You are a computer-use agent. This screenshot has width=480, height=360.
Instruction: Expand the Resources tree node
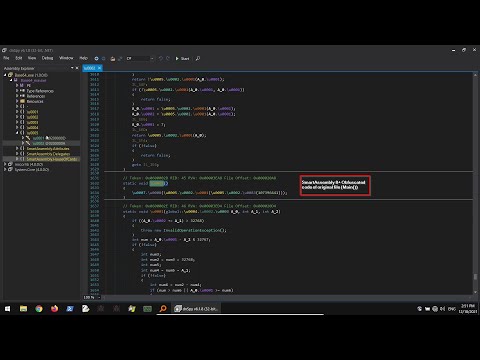click(x=17, y=101)
